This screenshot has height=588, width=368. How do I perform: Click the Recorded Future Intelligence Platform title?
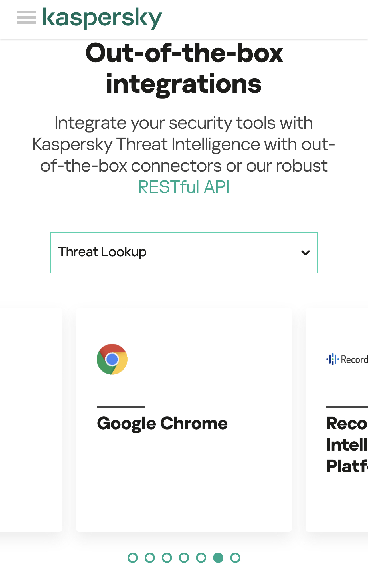click(347, 445)
